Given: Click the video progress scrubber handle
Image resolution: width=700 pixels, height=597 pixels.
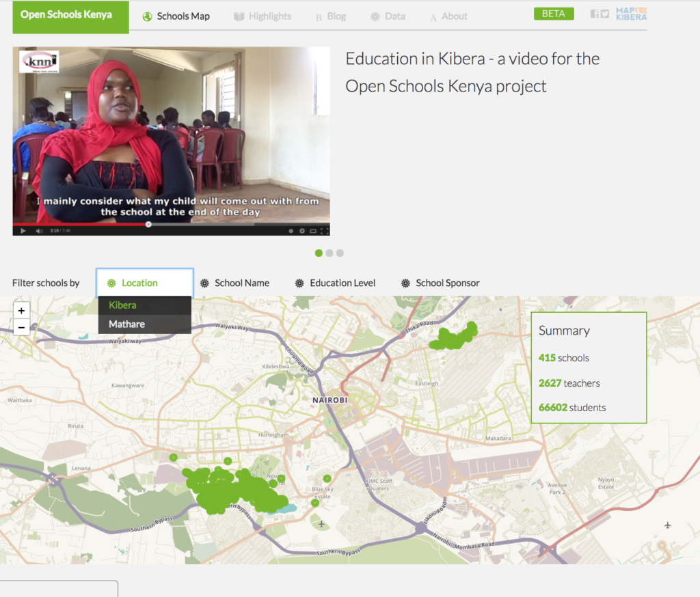Looking at the screenshot, I should tap(148, 225).
